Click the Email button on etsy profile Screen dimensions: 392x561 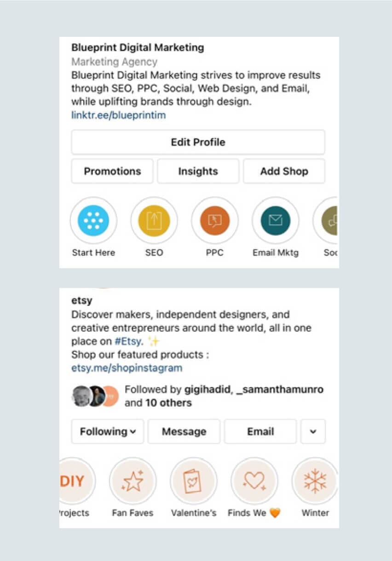coord(260,432)
